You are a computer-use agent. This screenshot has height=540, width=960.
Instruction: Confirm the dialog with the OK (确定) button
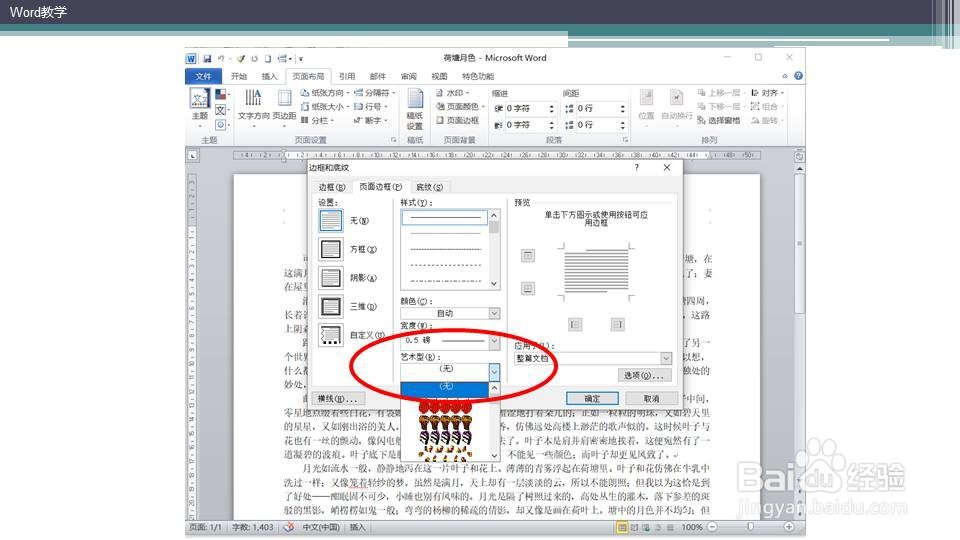592,399
